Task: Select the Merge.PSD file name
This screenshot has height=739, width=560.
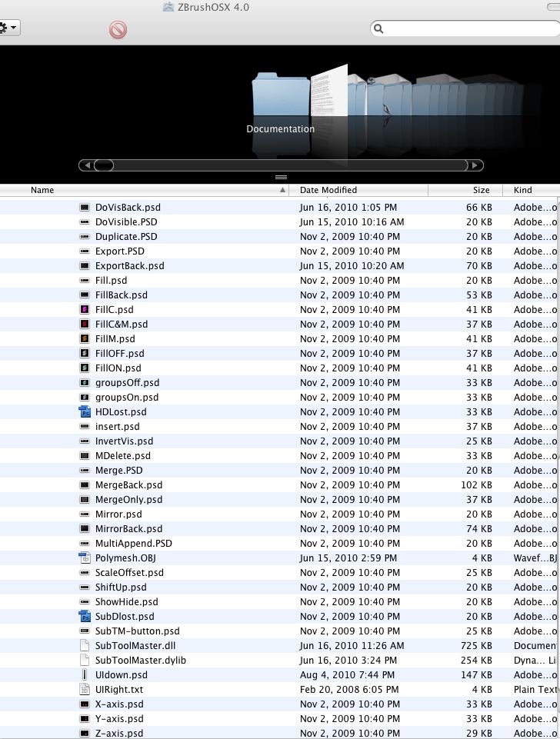Action: click(118, 471)
